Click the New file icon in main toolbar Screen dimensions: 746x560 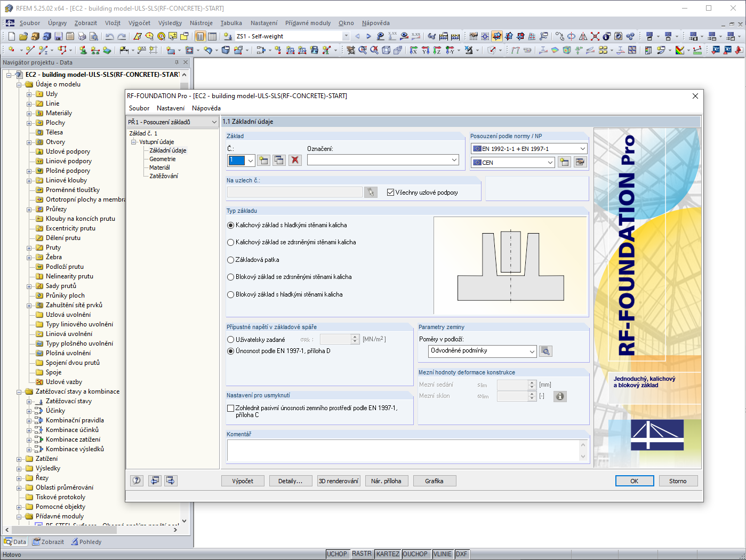11,36
